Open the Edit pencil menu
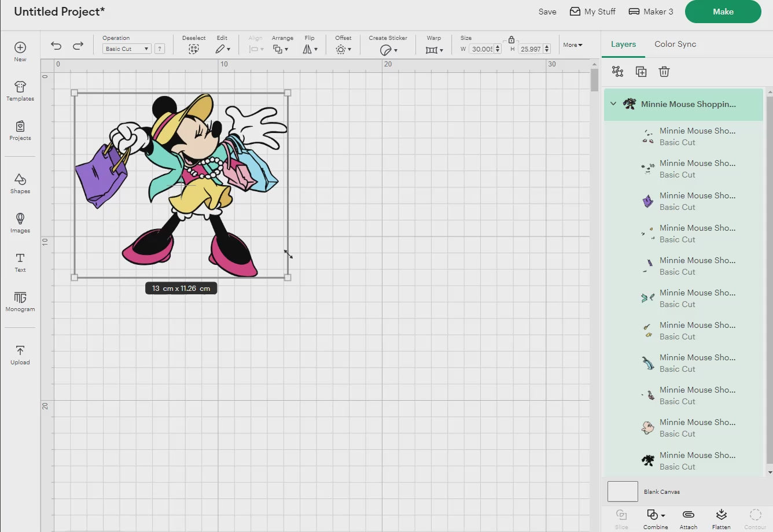 point(223,50)
